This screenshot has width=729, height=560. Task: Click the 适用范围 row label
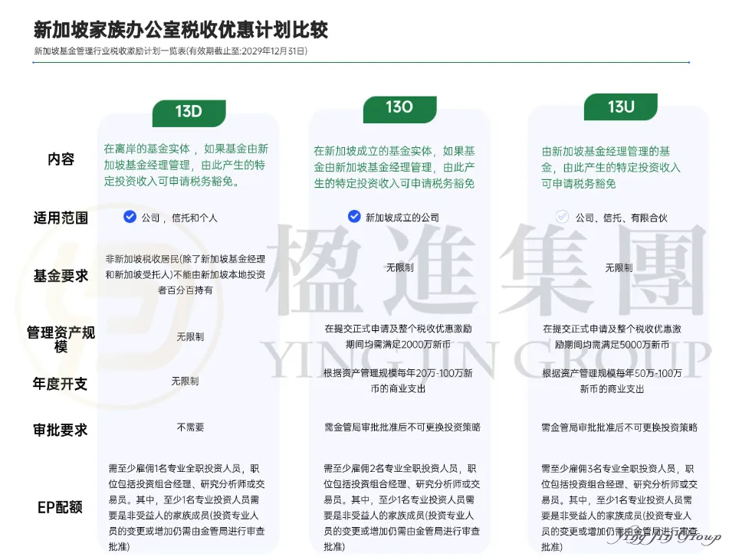tap(59, 218)
